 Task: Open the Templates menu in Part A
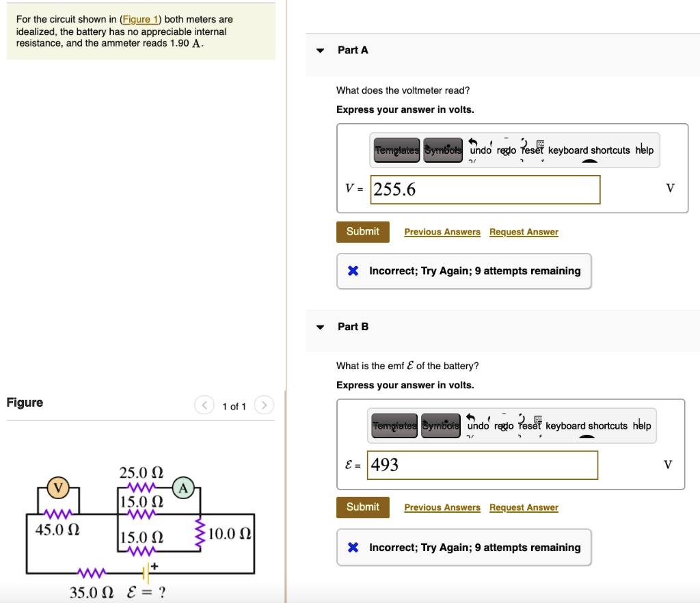396,150
